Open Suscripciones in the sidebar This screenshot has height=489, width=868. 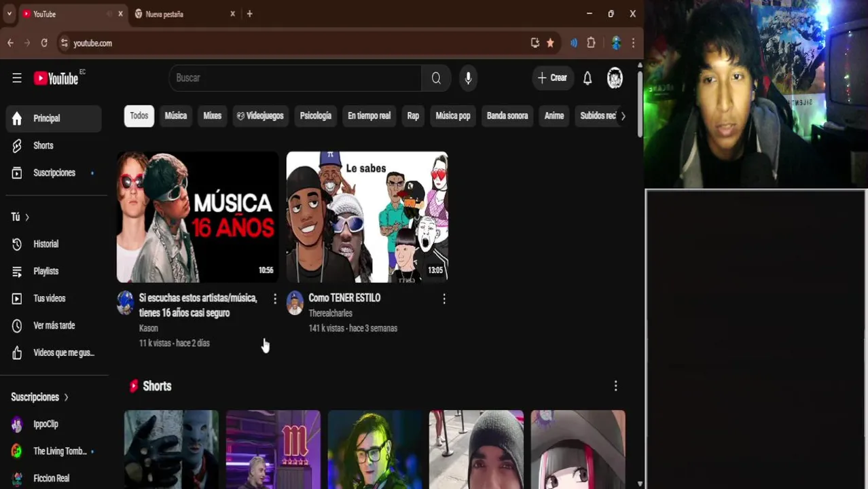(x=54, y=173)
